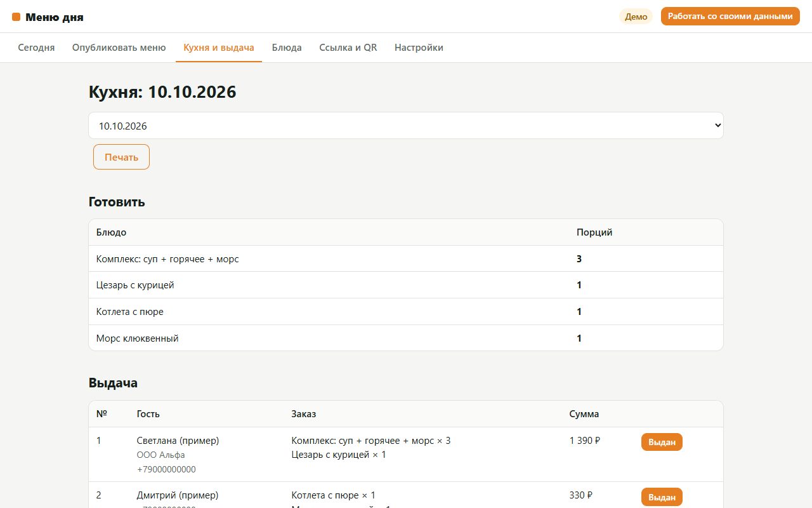
Task: Select the Кухня и выдача tab
Action: pos(219,48)
